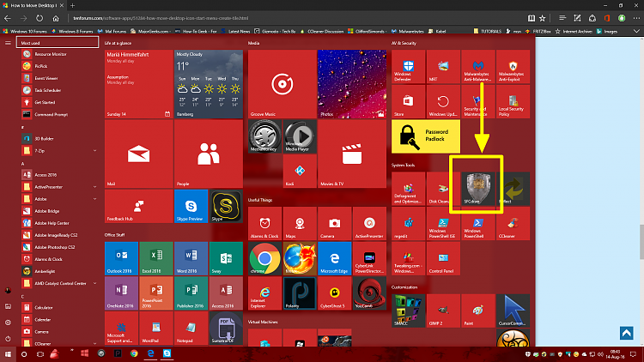Screen dimensions: 644x362
Task: Add this page to favorites with the star
Action: click(x=542, y=18)
